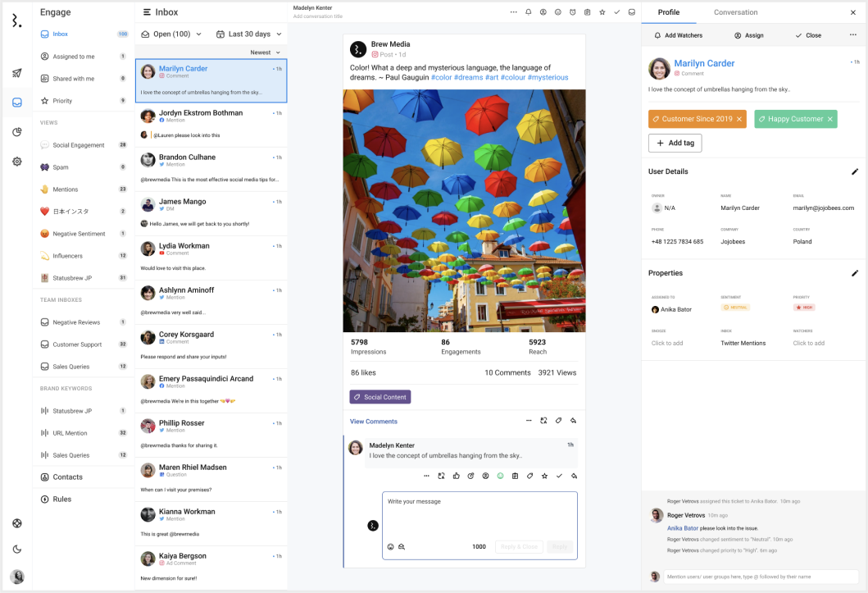Click the #dreams hashtag in the post

click(x=468, y=78)
